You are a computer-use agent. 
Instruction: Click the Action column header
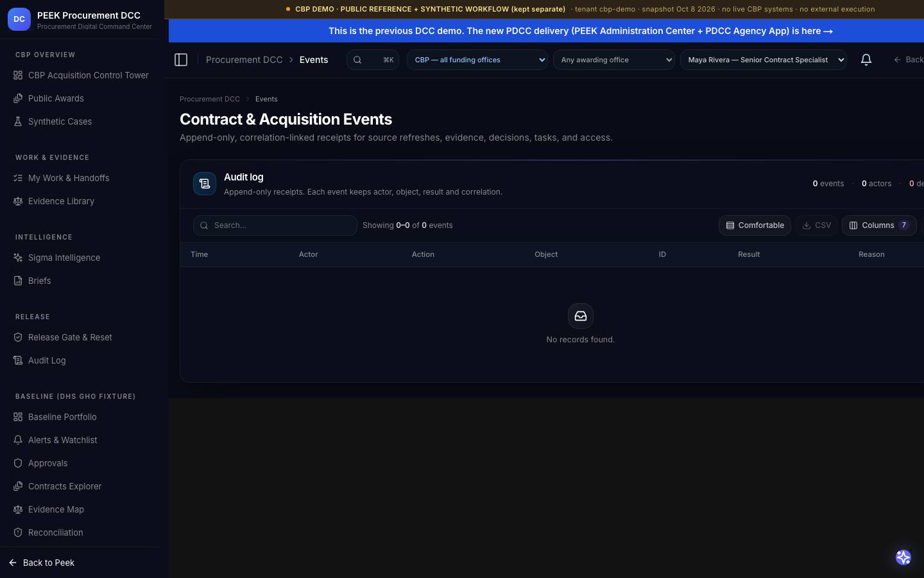click(x=424, y=254)
